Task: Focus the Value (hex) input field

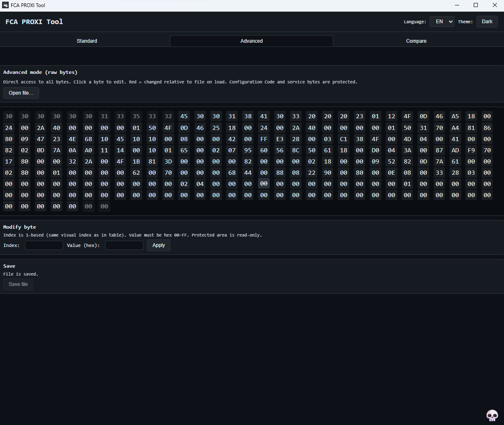Action: click(x=124, y=245)
